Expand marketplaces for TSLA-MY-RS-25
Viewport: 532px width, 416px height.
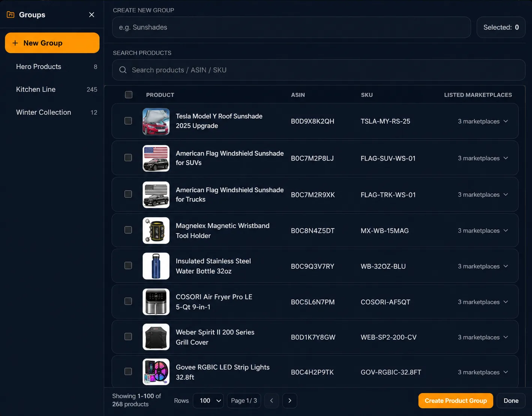pyautogui.click(x=483, y=121)
